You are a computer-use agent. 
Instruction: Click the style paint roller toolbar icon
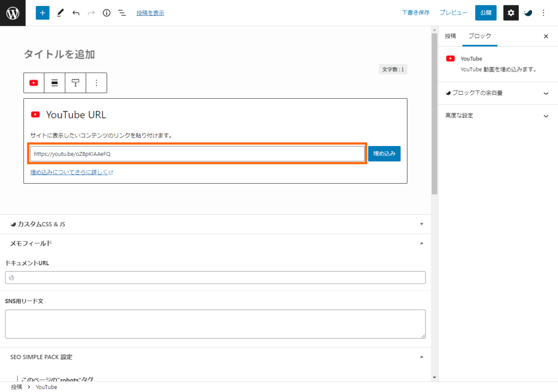75,83
